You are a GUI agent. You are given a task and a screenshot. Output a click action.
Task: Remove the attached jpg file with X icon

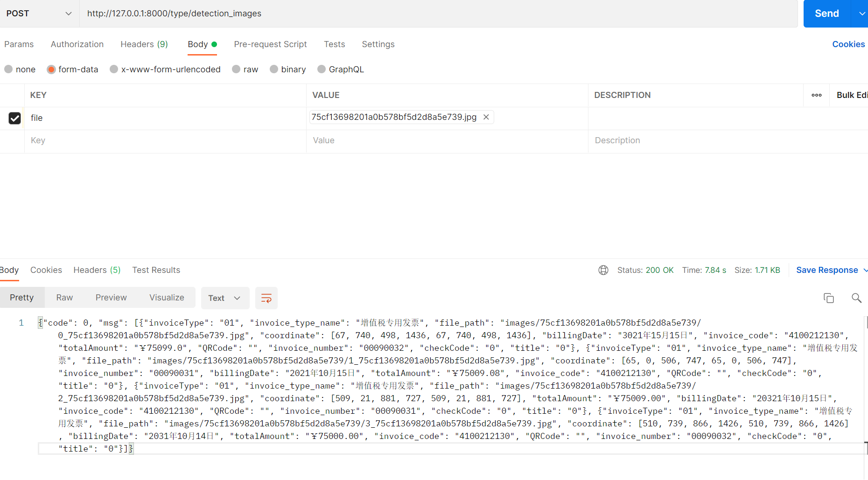(486, 117)
